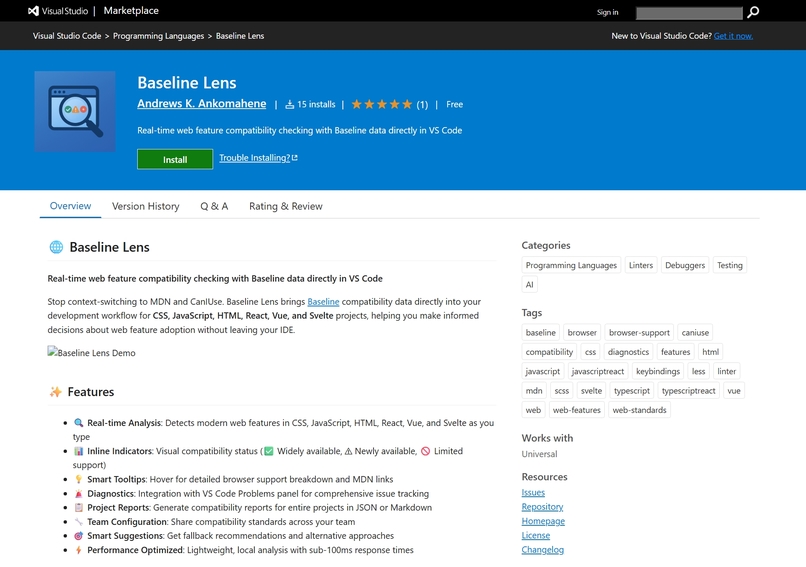
Task: Click the svelte tag
Action: coord(591,391)
